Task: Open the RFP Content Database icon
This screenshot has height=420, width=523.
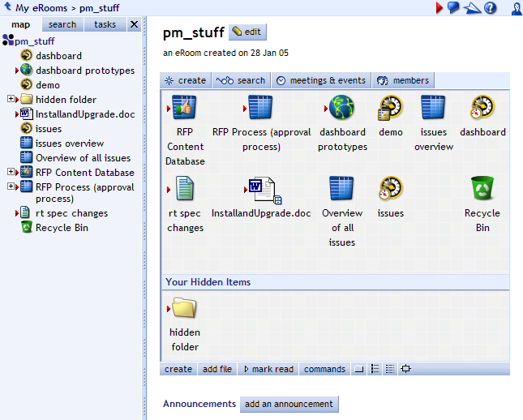Action: tap(185, 108)
